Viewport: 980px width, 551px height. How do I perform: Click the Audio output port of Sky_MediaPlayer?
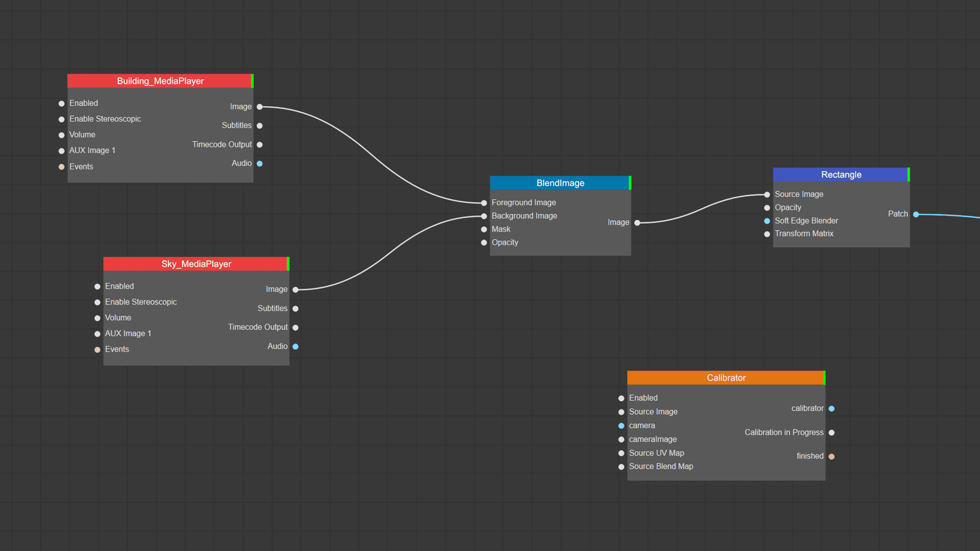(296, 346)
